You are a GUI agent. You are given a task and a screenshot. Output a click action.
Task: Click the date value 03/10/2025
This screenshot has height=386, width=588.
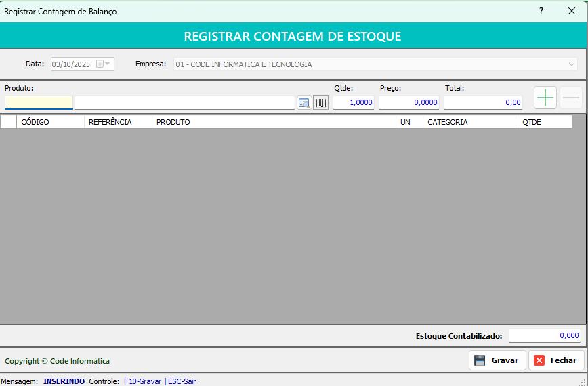[71, 64]
